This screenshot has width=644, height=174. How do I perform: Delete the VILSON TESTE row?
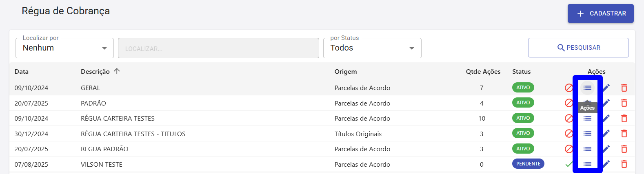coord(624,164)
